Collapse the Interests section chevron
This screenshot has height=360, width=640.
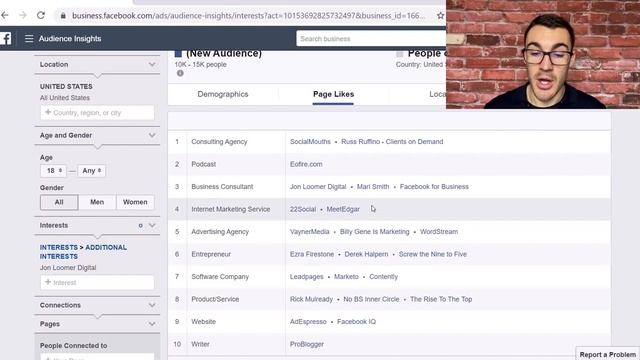coord(152,225)
